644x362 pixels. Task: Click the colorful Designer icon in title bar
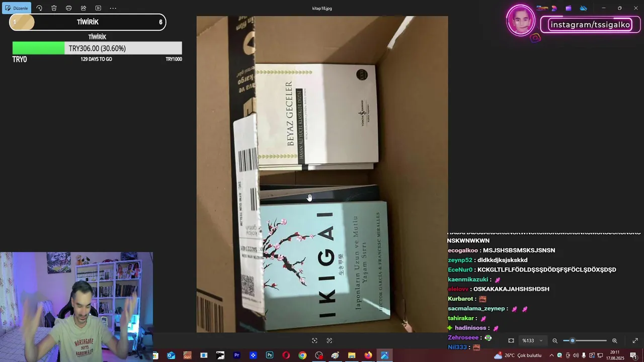[554, 8]
